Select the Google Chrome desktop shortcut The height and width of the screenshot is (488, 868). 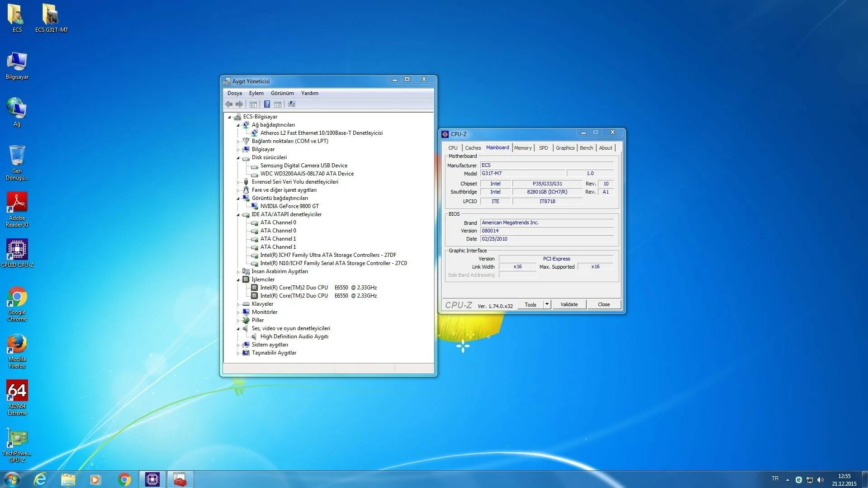pos(17,304)
